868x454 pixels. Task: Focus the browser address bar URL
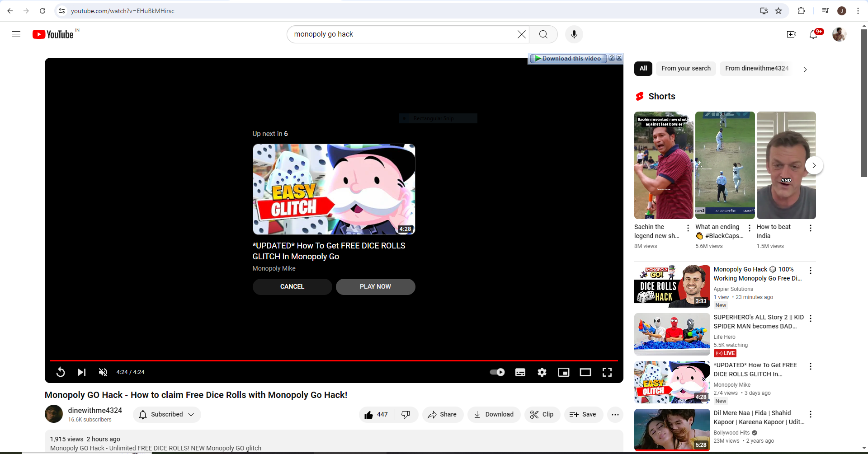(x=123, y=11)
